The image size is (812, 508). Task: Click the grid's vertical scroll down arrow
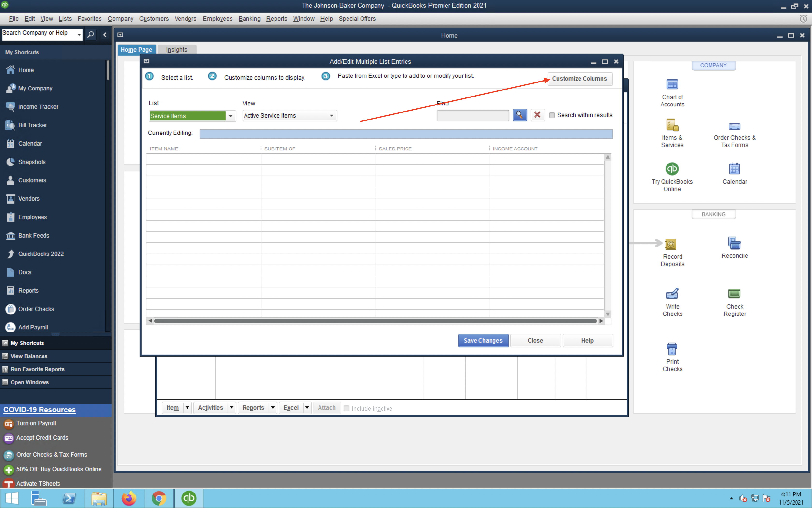[x=608, y=314]
